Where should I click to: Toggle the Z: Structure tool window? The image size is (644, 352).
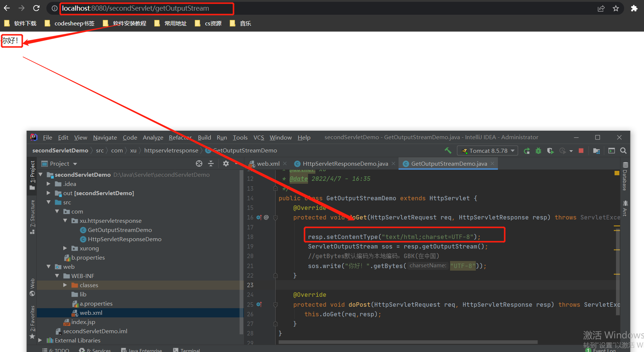pyautogui.click(x=32, y=217)
